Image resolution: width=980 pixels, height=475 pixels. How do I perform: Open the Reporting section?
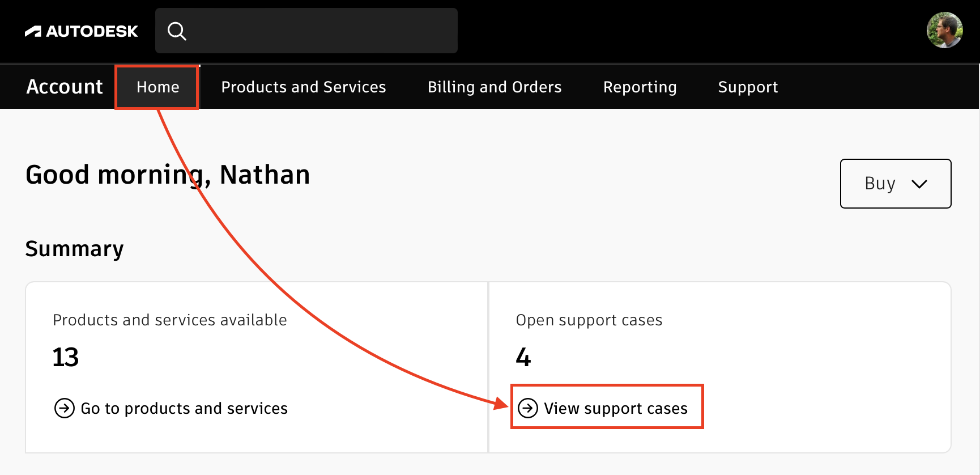[x=640, y=87]
